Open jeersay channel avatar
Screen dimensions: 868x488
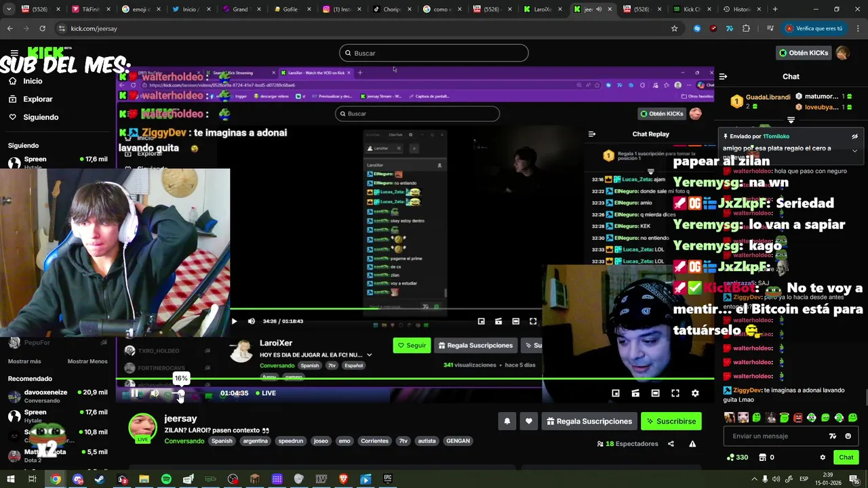pyautogui.click(x=142, y=428)
